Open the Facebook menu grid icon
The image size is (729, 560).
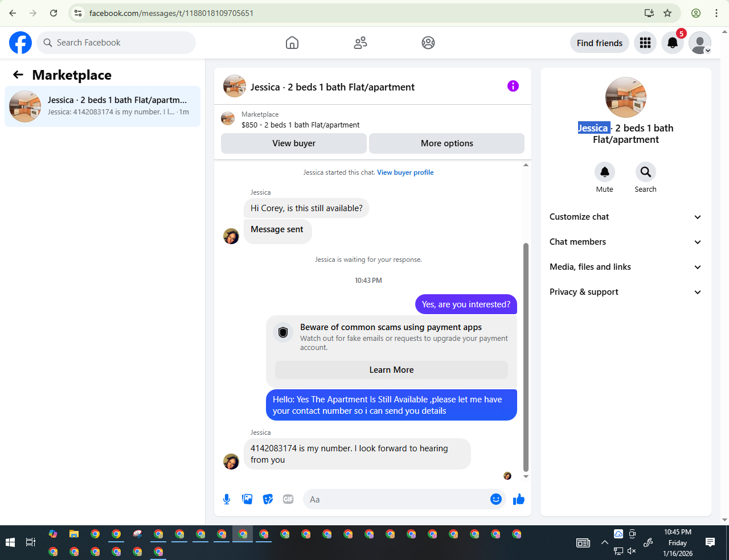(x=645, y=43)
